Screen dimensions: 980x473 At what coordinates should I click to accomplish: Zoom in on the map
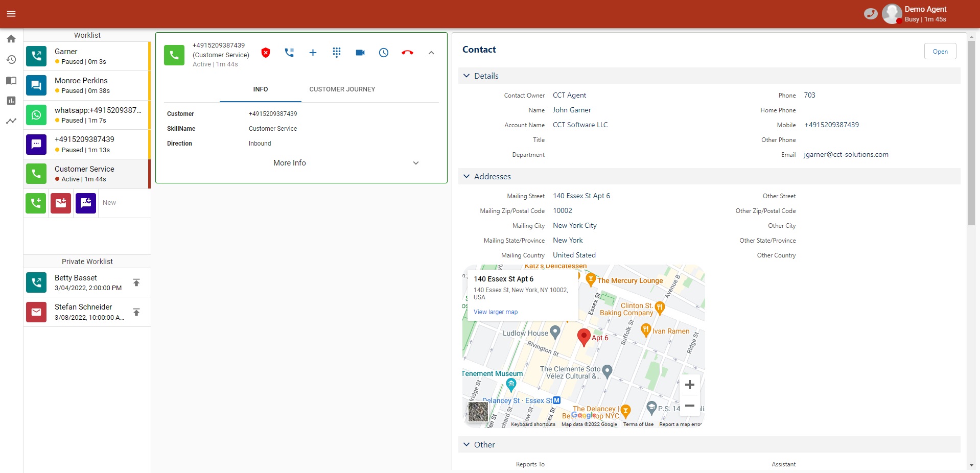[689, 385]
